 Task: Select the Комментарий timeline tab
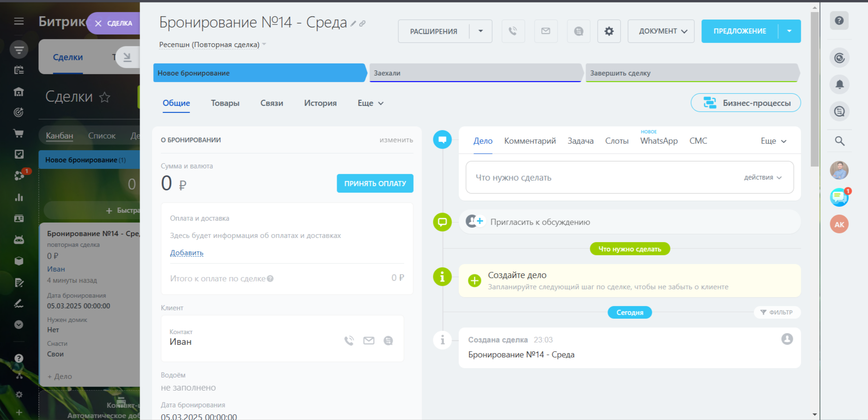pyautogui.click(x=529, y=141)
